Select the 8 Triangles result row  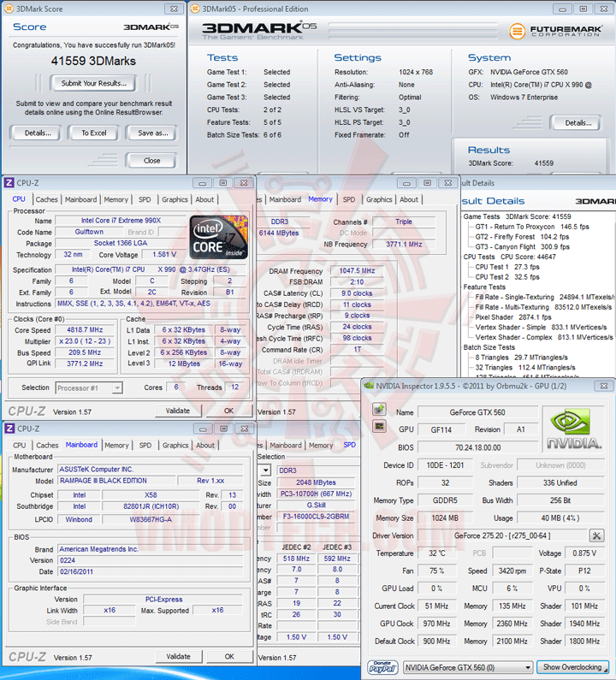tap(521, 358)
